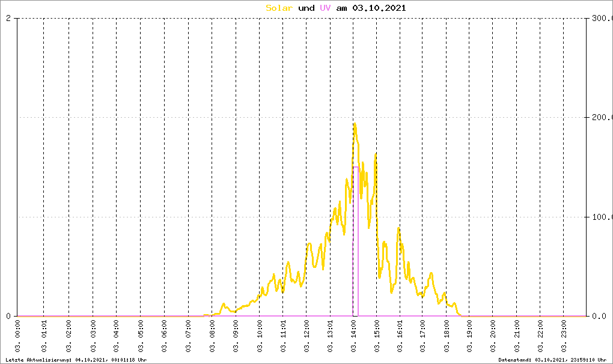
Task: Click the date "03.10.2021" in the chart title
Action: pyautogui.click(x=379, y=8)
